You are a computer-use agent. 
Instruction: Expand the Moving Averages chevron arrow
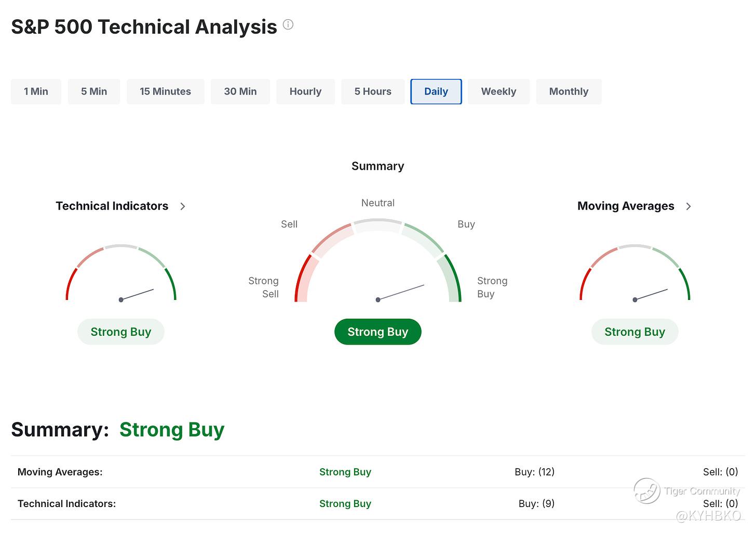(688, 206)
